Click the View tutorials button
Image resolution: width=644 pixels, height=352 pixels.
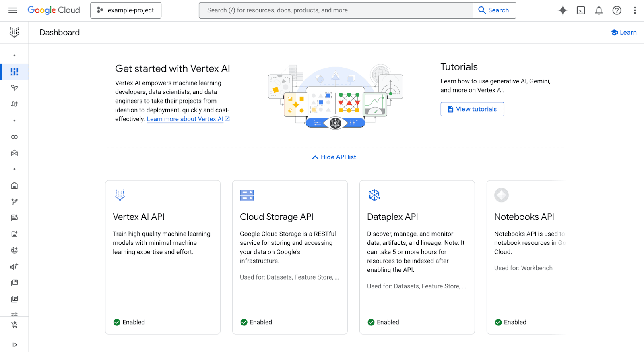(x=472, y=109)
